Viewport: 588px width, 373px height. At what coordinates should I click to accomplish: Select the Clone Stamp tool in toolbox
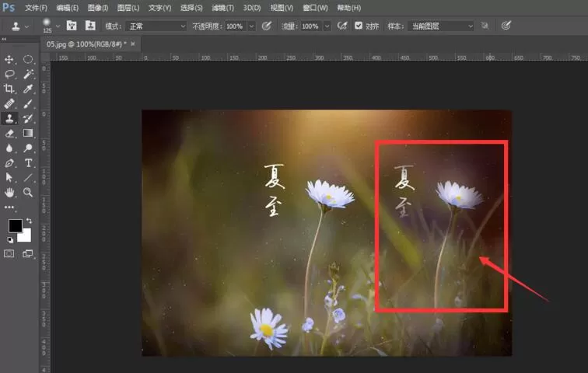point(9,118)
